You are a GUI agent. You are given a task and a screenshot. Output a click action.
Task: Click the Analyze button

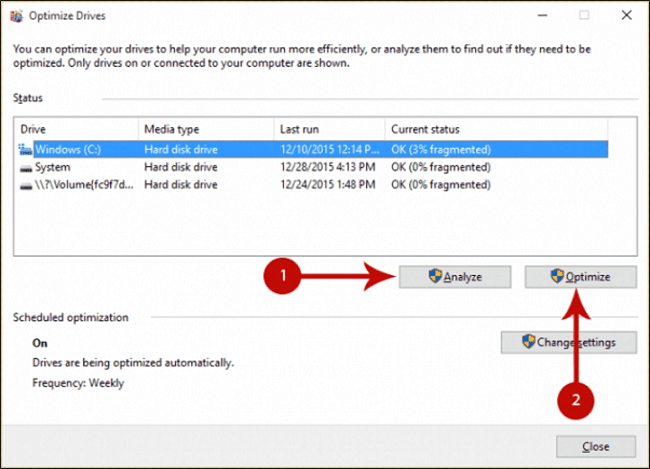455,277
